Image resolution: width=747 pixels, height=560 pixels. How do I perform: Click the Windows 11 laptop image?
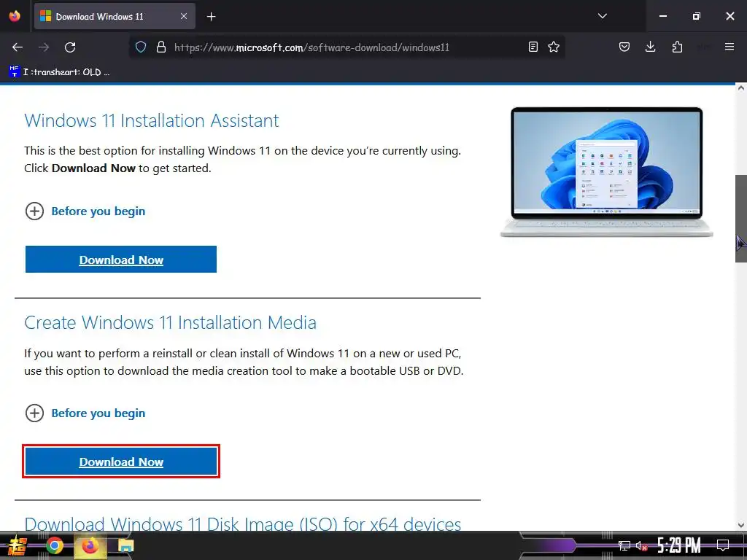click(x=606, y=171)
